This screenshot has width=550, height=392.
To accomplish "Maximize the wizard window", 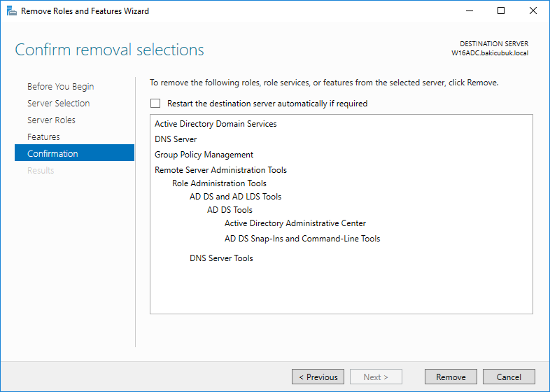I will point(501,11).
